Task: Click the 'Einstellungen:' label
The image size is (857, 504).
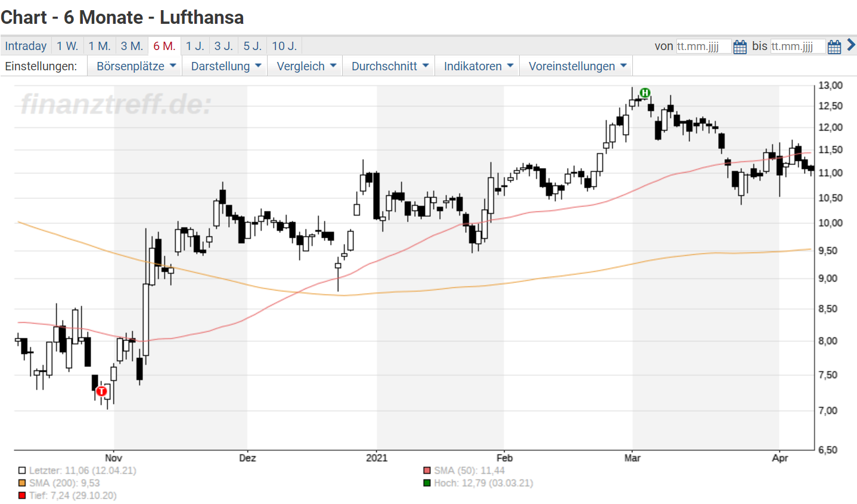Action: click(41, 66)
